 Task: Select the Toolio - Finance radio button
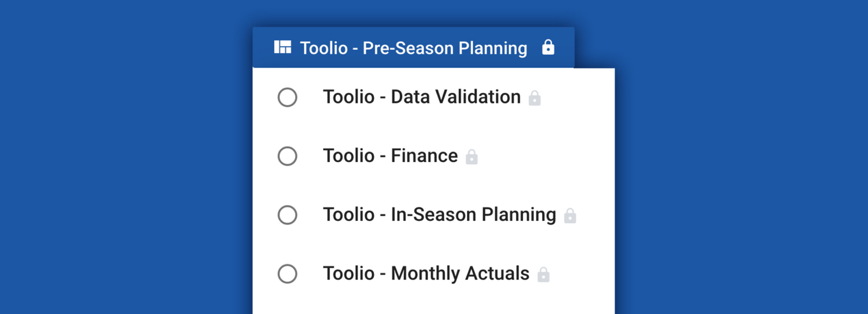click(x=288, y=156)
